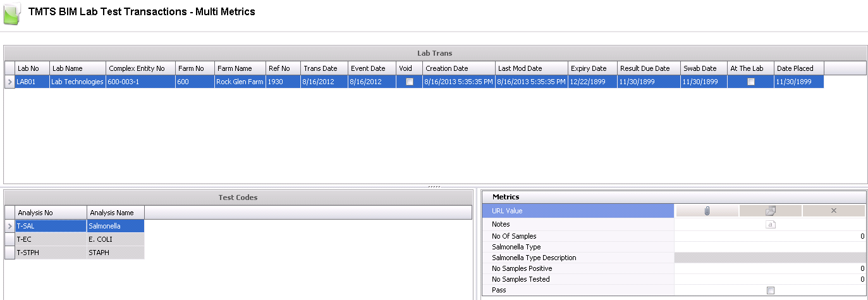Toggle the Void checkbox for LAB01
Image resolution: width=868 pixels, height=300 pixels.
410,82
